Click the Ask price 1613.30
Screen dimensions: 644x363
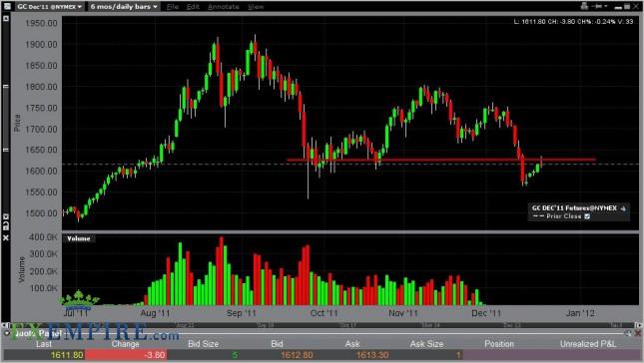tap(372, 355)
